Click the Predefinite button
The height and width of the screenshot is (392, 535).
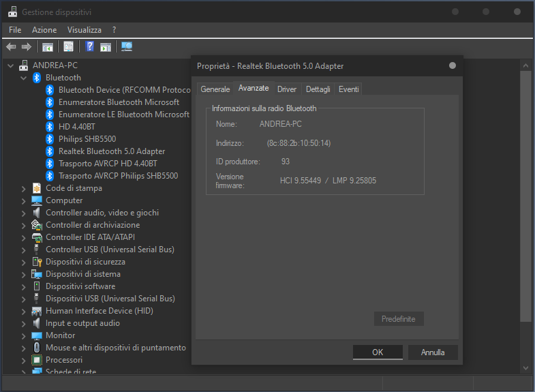click(x=399, y=318)
